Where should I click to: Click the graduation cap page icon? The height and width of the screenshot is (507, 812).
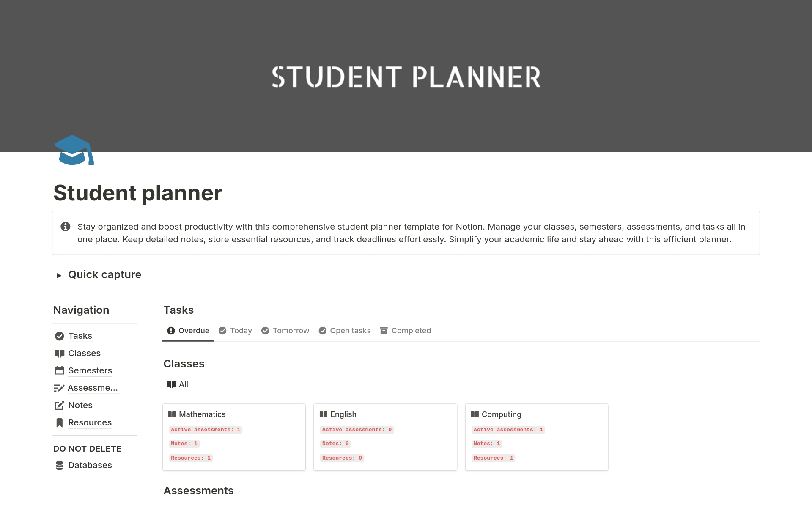(74, 150)
